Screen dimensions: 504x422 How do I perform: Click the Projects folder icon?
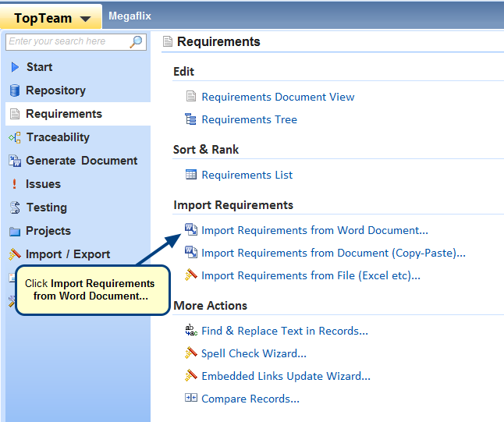(14, 231)
